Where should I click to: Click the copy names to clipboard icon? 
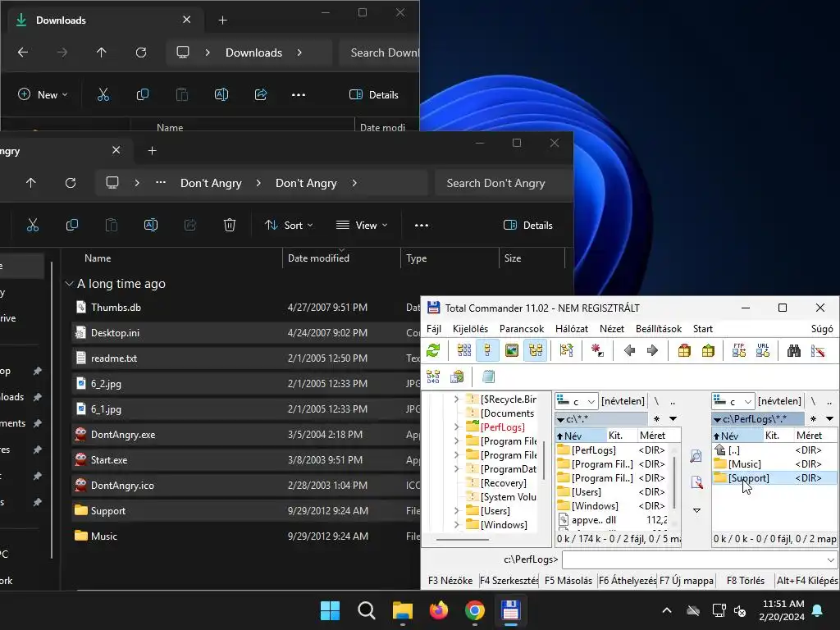tap(457, 377)
